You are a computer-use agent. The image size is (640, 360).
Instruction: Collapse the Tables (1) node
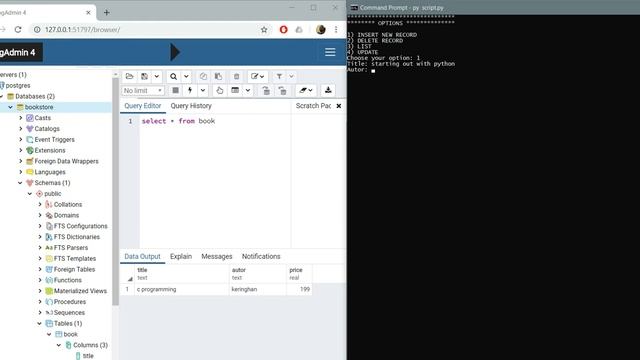(40, 323)
